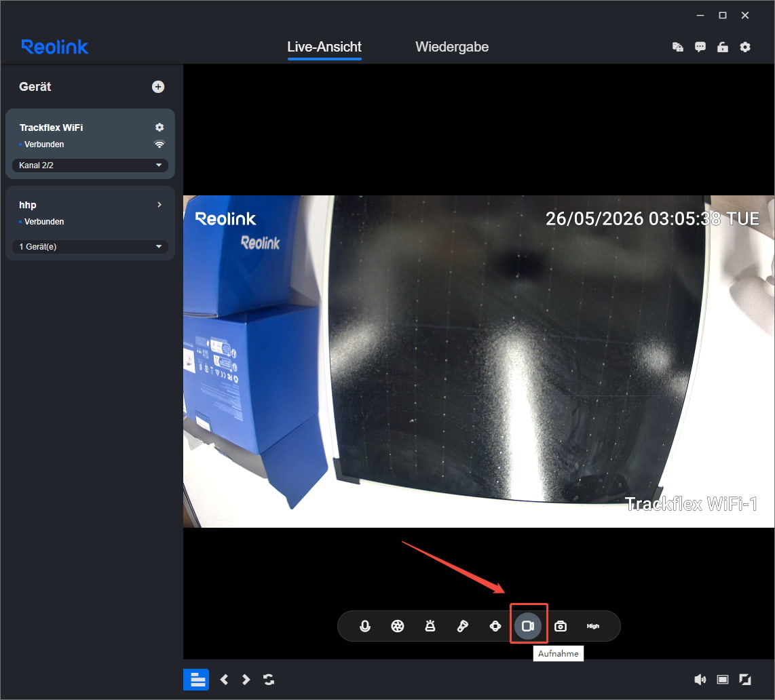Open the files-with-lock icon in header

point(678,47)
